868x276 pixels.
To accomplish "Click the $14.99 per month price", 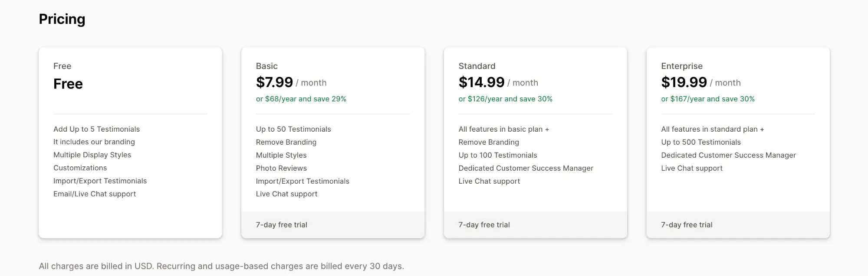I will point(498,82).
